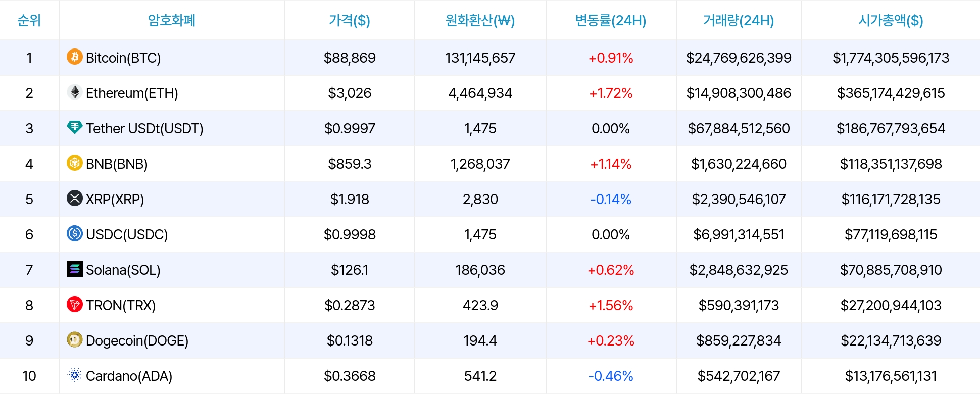Click the 거래량(24H) column header
The height and width of the screenshot is (394, 980).
[x=739, y=20]
